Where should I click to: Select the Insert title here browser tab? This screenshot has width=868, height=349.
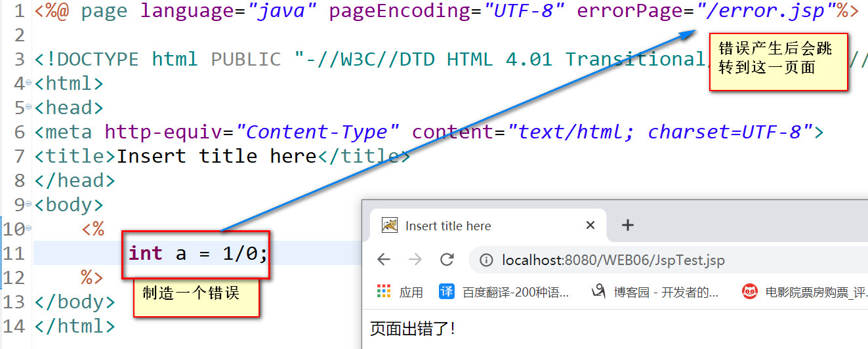coord(489,226)
